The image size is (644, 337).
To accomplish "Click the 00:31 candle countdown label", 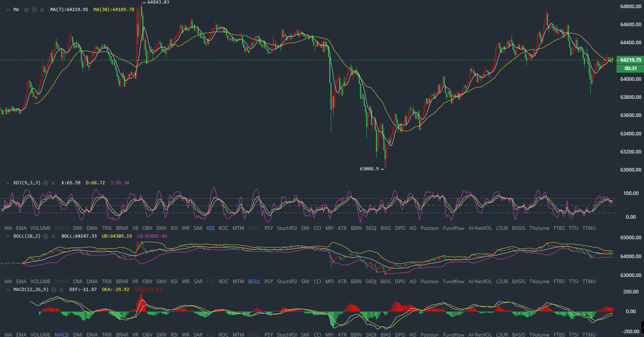I will pyautogui.click(x=630, y=69).
